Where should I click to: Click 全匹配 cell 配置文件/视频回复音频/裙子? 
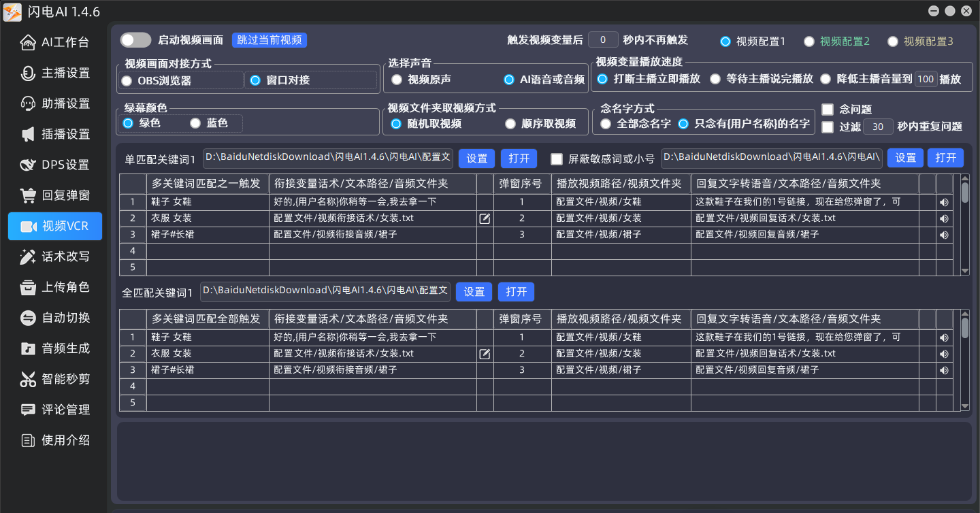pos(804,370)
